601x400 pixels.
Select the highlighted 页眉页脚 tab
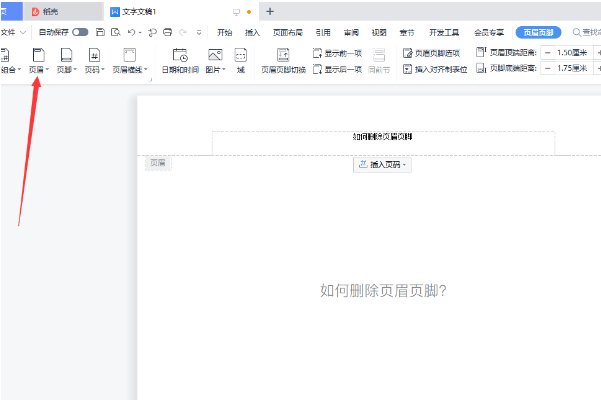(x=538, y=33)
